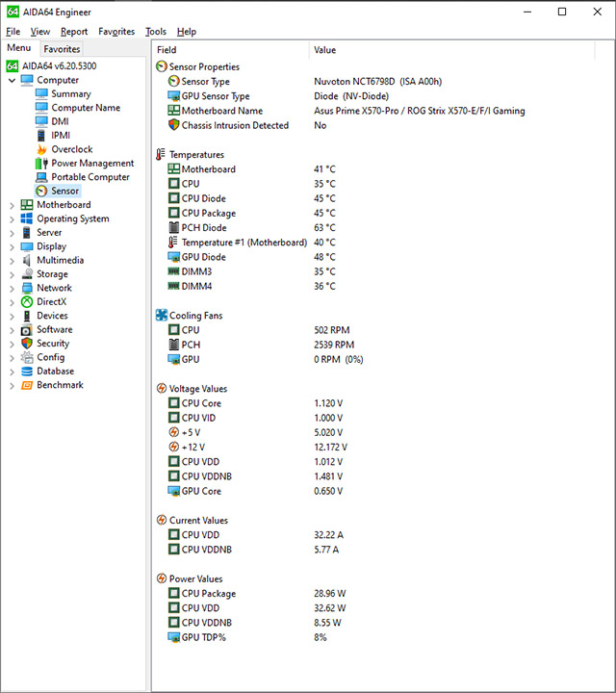The height and width of the screenshot is (693, 616).
Task: Select the Devices tree item
Action: point(52,316)
